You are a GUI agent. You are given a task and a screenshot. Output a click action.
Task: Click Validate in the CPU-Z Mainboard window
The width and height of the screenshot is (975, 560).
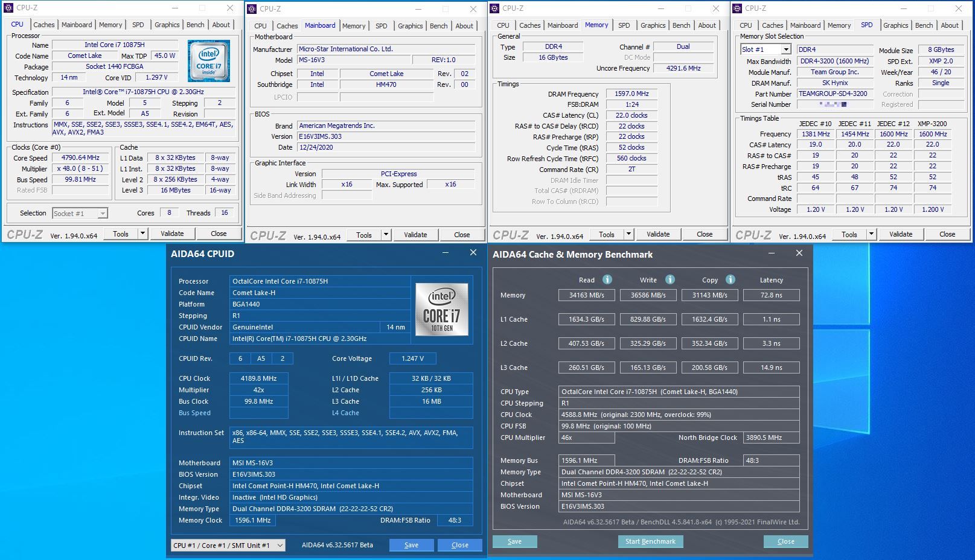[415, 235]
